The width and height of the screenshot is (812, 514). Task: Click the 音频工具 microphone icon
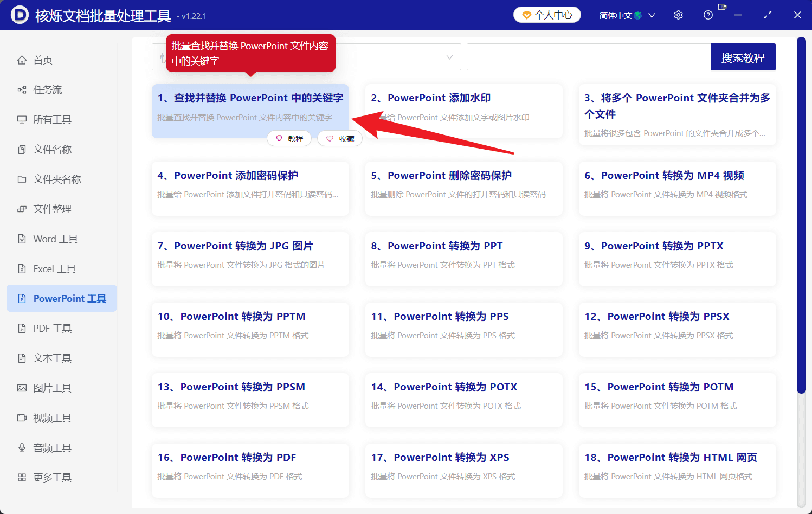(x=22, y=448)
